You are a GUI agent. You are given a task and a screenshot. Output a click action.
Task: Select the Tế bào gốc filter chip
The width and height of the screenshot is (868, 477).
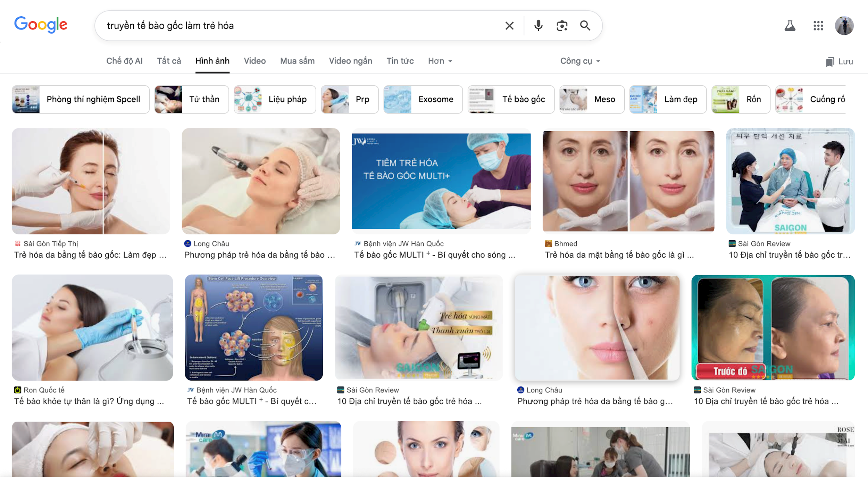click(511, 100)
